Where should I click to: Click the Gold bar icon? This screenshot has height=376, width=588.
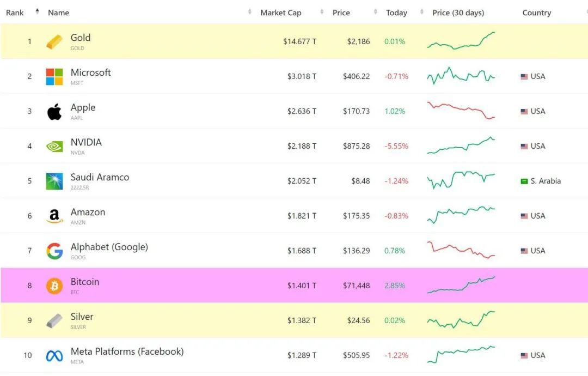coord(54,42)
